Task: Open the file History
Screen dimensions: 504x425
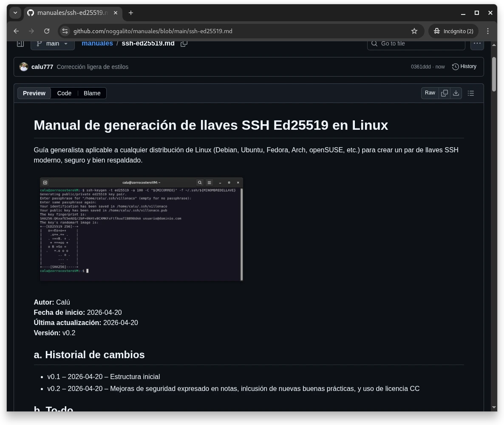Action: click(x=464, y=66)
